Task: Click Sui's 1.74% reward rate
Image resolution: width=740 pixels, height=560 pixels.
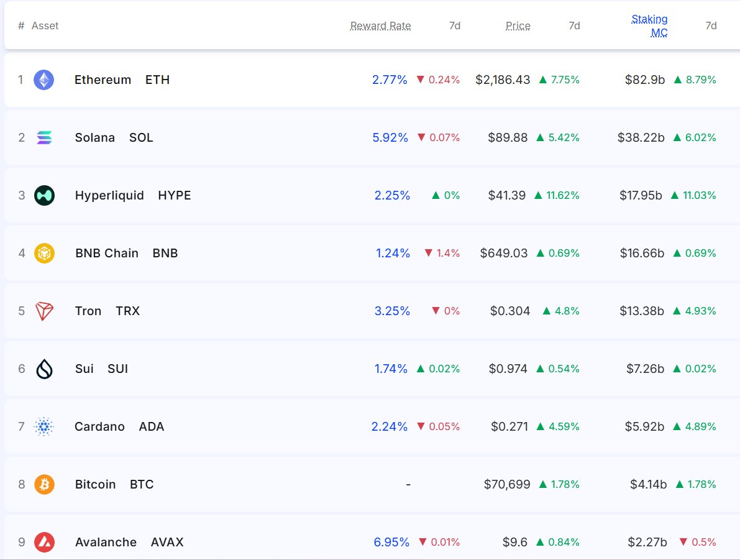Action: point(391,369)
